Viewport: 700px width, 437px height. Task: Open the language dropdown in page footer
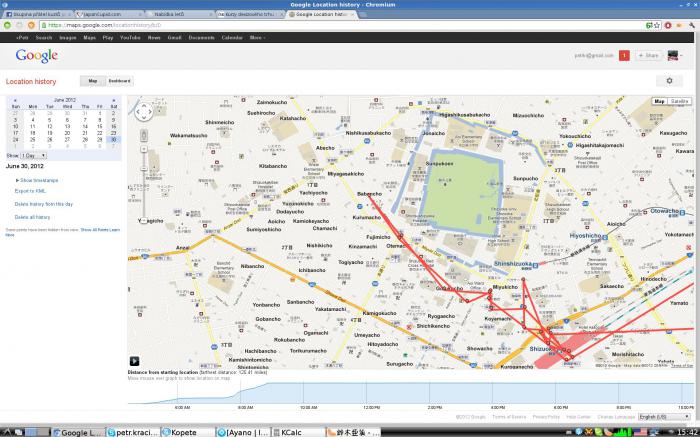pyautogui.click(x=664, y=416)
